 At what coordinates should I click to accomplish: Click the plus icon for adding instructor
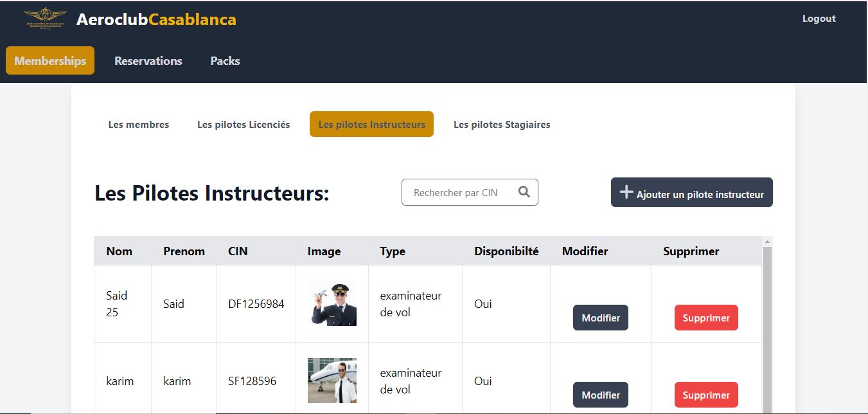click(x=626, y=192)
